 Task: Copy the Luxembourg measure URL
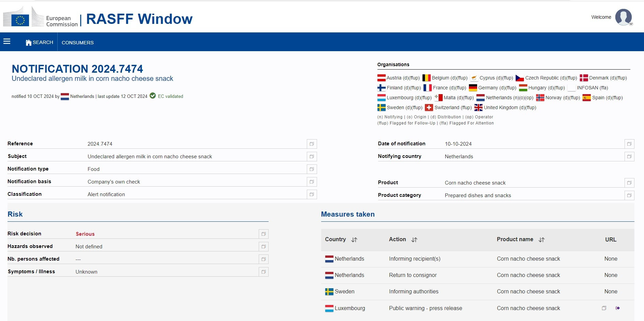coord(604,308)
